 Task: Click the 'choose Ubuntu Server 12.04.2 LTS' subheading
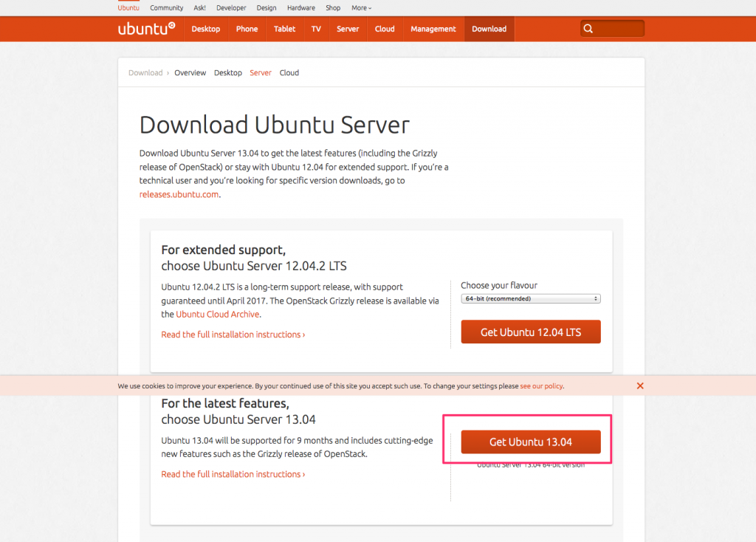(254, 266)
